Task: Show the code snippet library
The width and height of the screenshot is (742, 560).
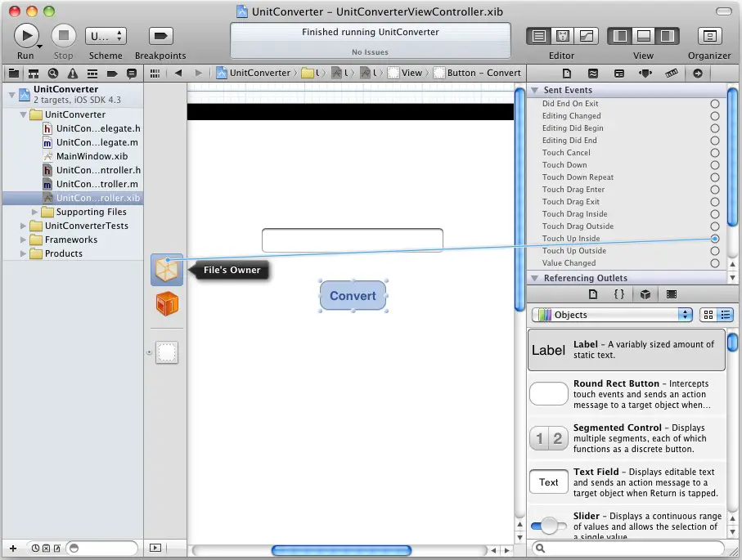Action: (619, 294)
